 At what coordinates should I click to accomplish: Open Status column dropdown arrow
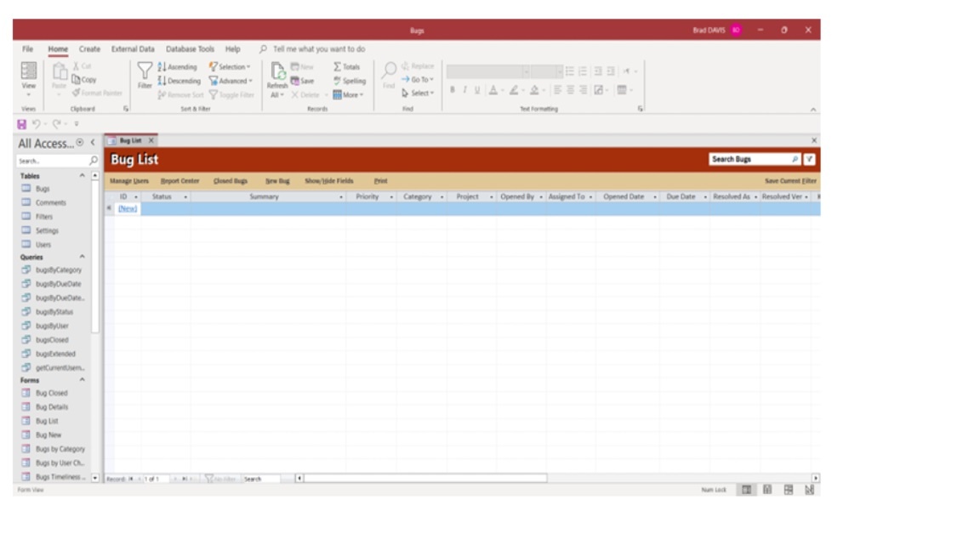click(x=185, y=196)
